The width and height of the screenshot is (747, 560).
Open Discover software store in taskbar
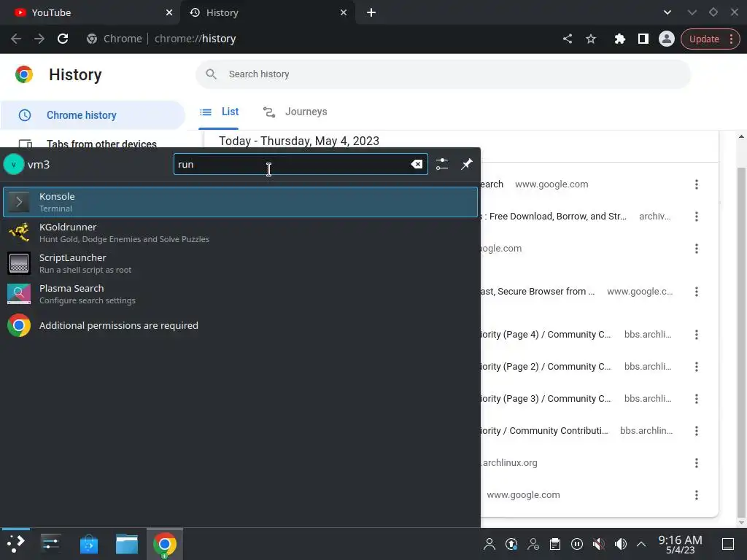click(x=88, y=544)
